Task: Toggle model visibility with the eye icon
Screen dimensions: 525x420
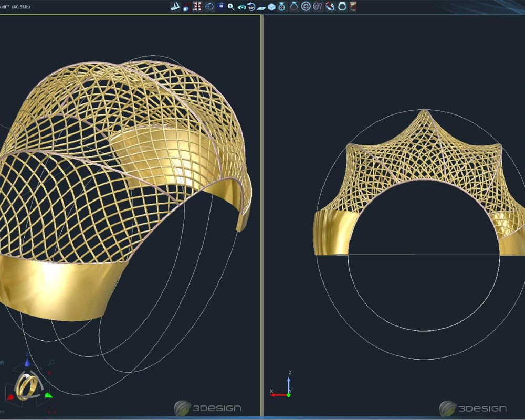Action: pos(243,7)
